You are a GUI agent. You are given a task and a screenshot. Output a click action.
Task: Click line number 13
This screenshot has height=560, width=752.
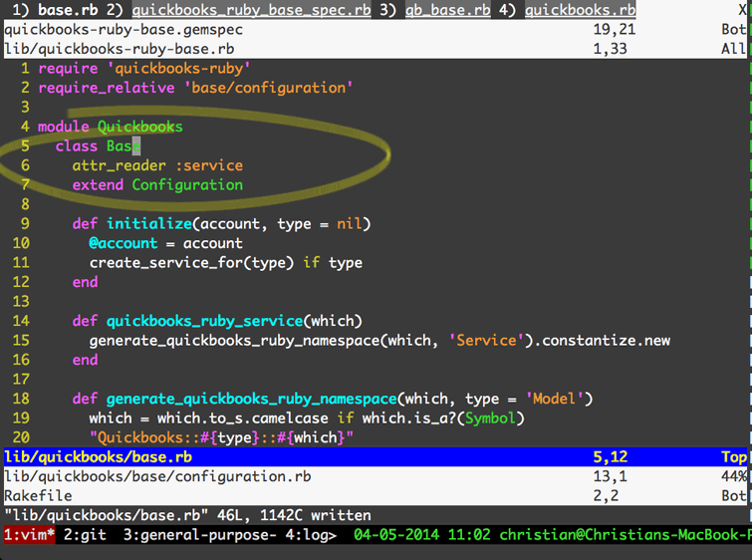[21, 301]
